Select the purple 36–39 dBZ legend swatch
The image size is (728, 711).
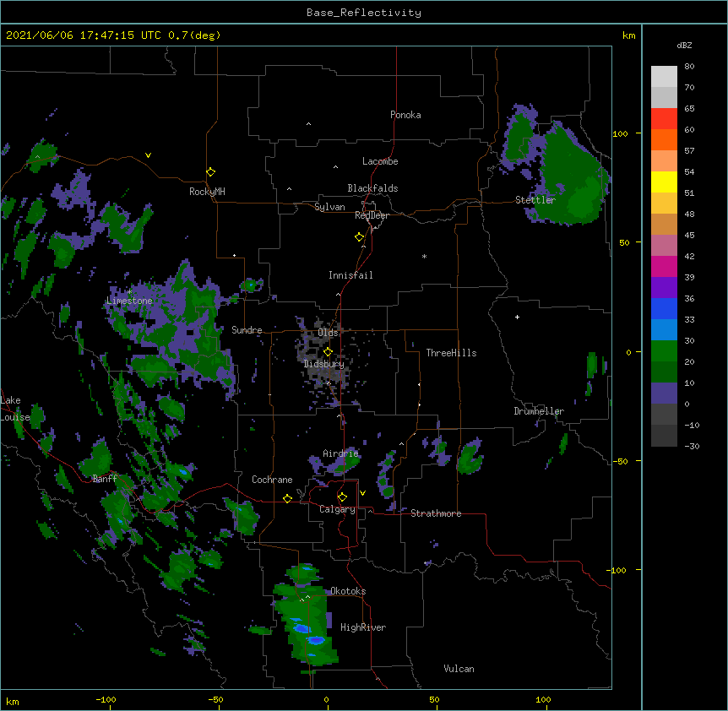pos(664,287)
